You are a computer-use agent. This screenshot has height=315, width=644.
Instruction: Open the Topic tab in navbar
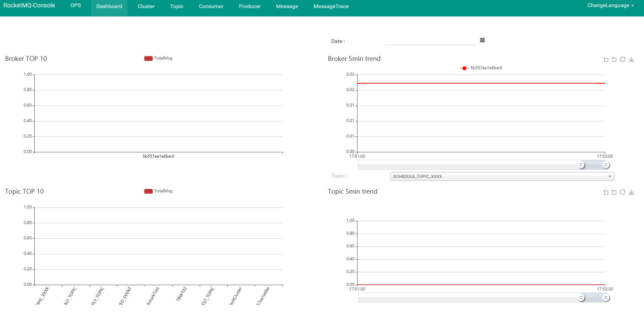pos(177,6)
